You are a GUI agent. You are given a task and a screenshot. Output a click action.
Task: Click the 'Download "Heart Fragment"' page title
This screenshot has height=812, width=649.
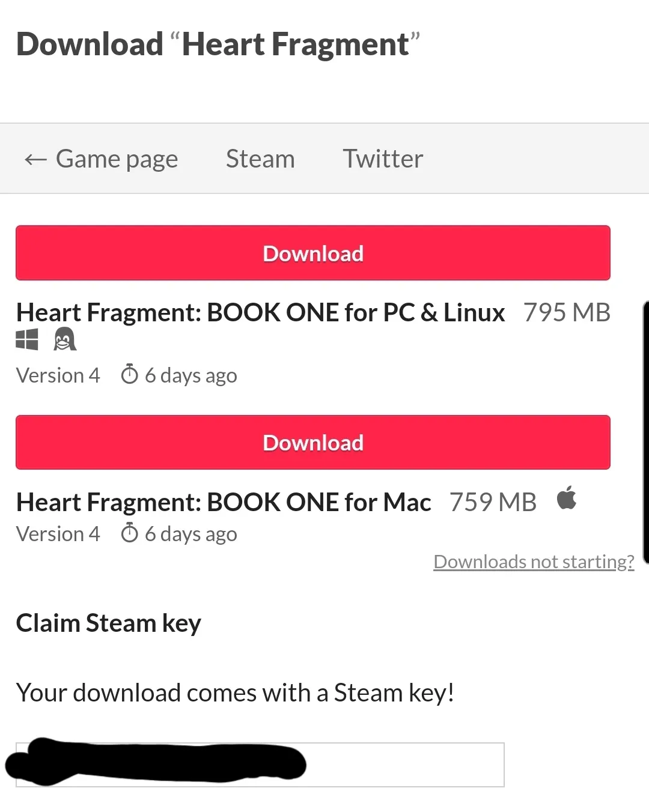[x=218, y=44]
